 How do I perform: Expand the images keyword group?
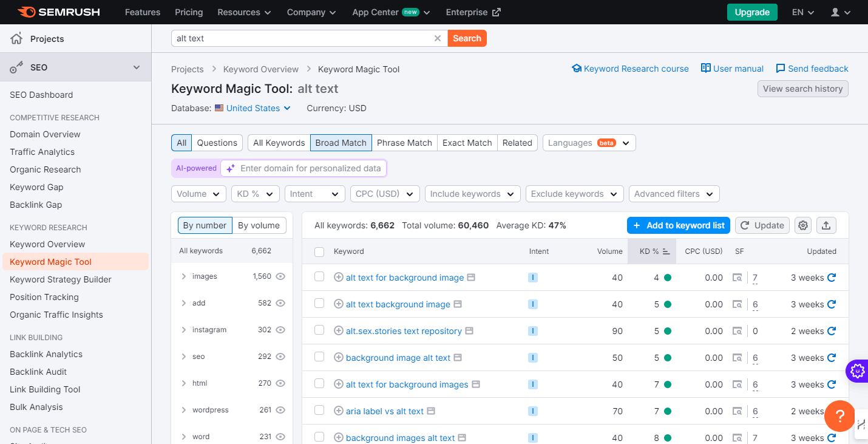(183, 276)
